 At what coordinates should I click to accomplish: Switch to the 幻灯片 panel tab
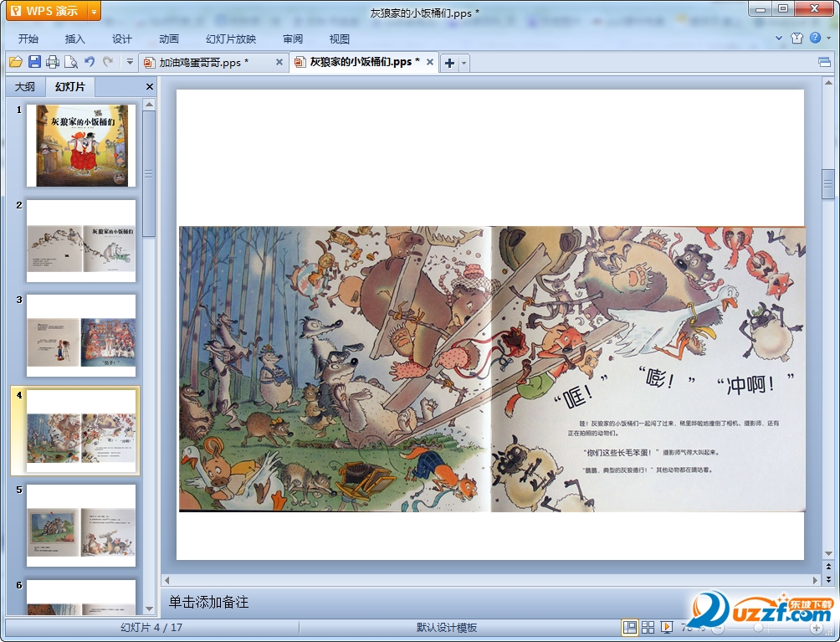[69, 86]
